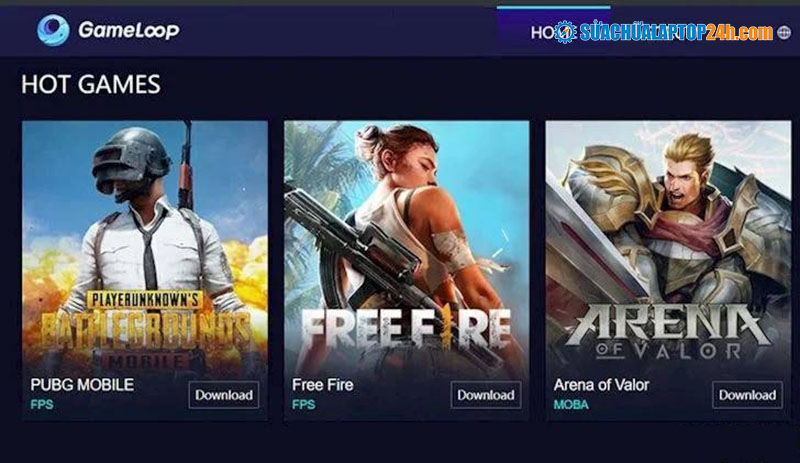Click the GameLoop logo icon
800x463 pixels.
click(x=53, y=30)
